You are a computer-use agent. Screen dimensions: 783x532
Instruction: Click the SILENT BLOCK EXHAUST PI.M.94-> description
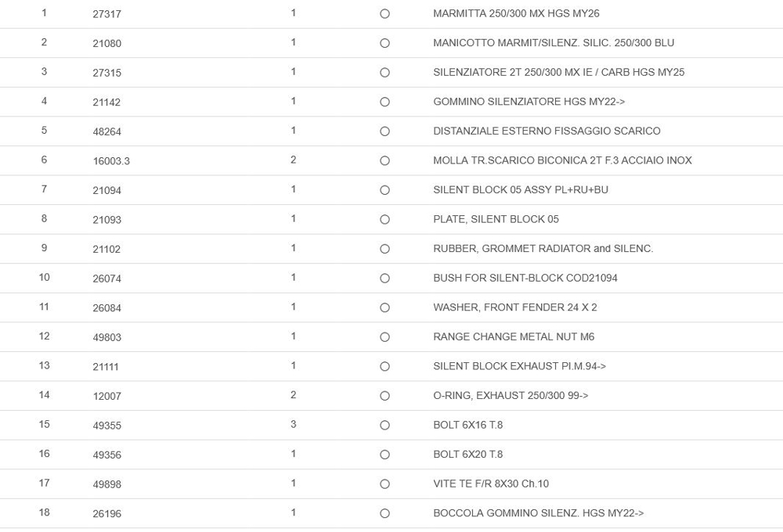point(519,366)
